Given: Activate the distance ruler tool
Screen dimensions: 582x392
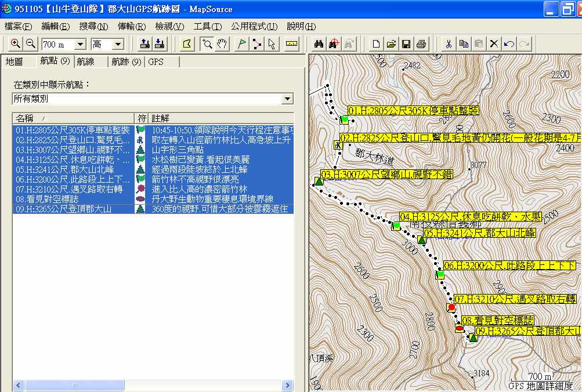Looking at the screenshot, I should click(x=291, y=44).
